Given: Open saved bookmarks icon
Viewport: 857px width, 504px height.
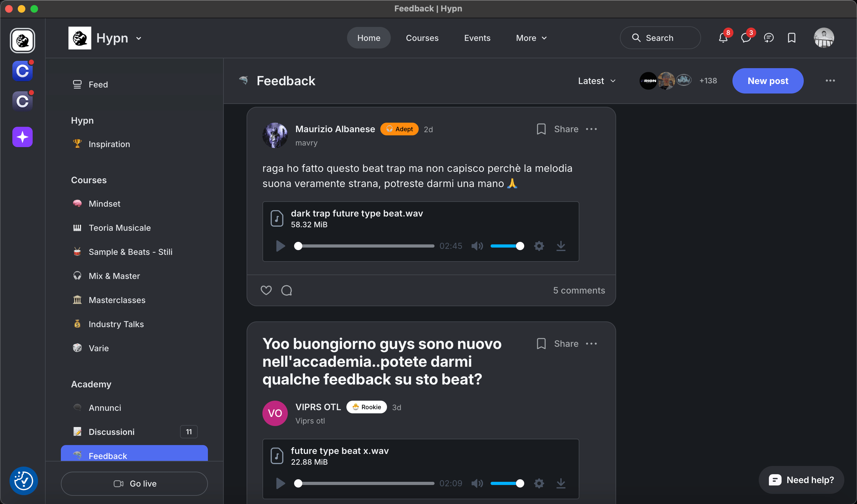Looking at the screenshot, I should tap(791, 38).
